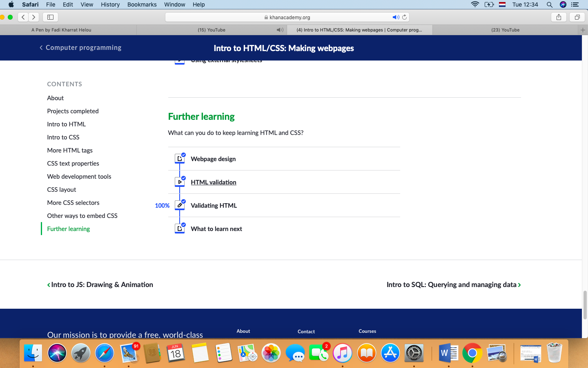Image resolution: width=588 pixels, height=368 pixels.
Task: Open the Validating HTML lesson title
Action: pos(214,205)
